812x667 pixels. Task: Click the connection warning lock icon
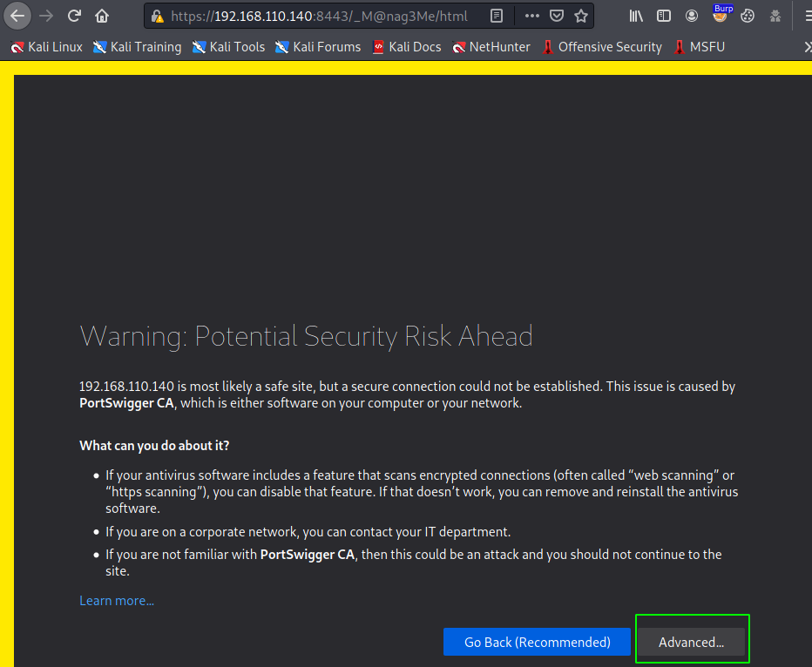coord(158,16)
